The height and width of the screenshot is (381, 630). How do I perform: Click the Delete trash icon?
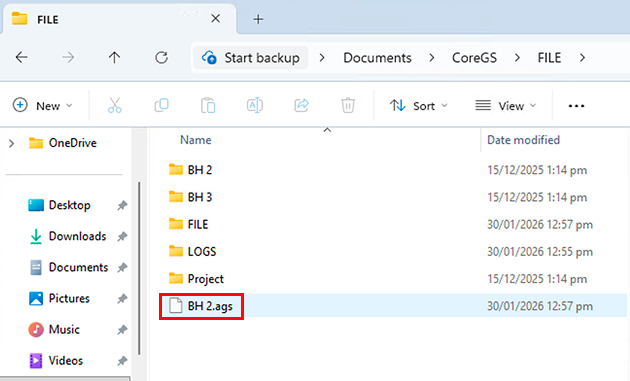[x=348, y=106]
